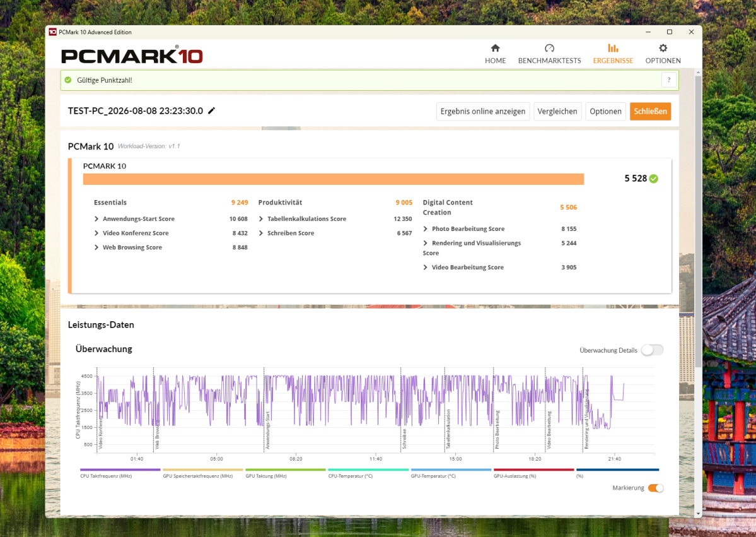Toggle GPU Taktung legend line

coord(286,469)
